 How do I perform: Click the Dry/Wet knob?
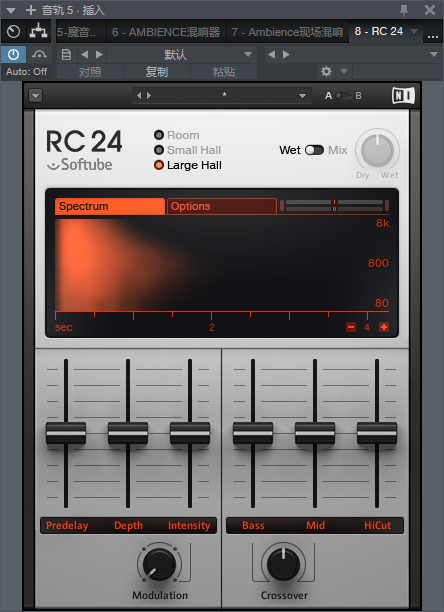[377, 150]
